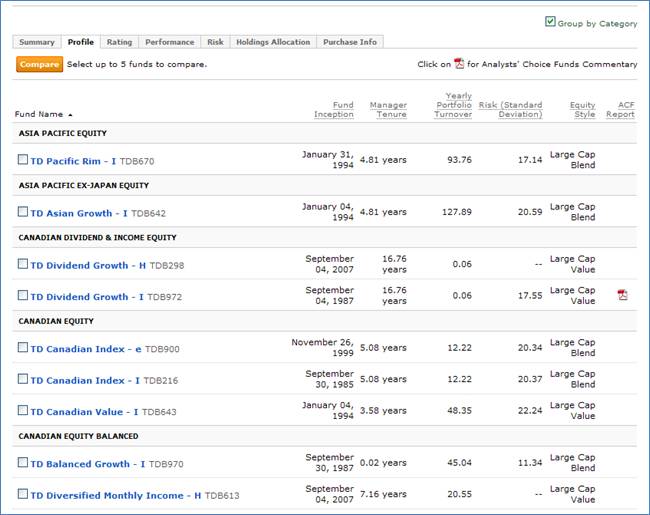Open TD Dividend Growth - H fund link
The height and width of the screenshot is (515, 650).
tap(88, 266)
